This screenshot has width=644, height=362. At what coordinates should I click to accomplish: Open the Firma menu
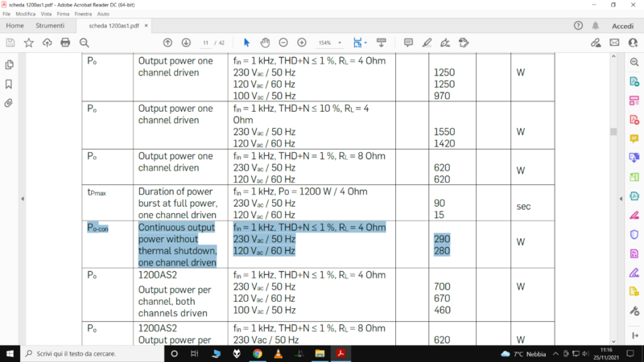coord(63,14)
